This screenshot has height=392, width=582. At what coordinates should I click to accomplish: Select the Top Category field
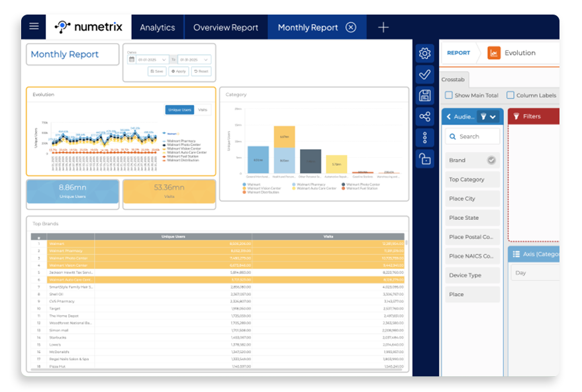coord(472,179)
